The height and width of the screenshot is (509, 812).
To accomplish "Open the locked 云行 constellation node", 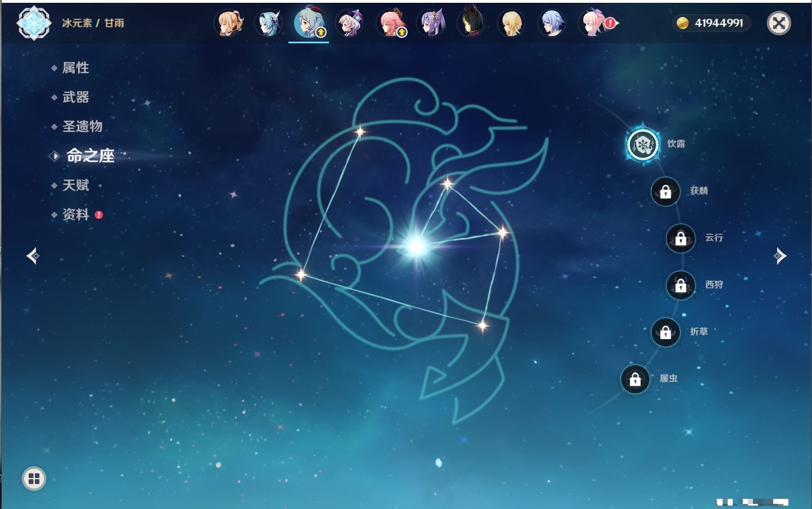I will (681, 238).
